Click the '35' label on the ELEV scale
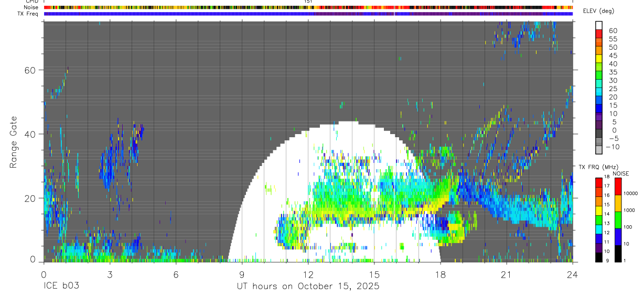This screenshot has width=644, height=297. coord(612,72)
